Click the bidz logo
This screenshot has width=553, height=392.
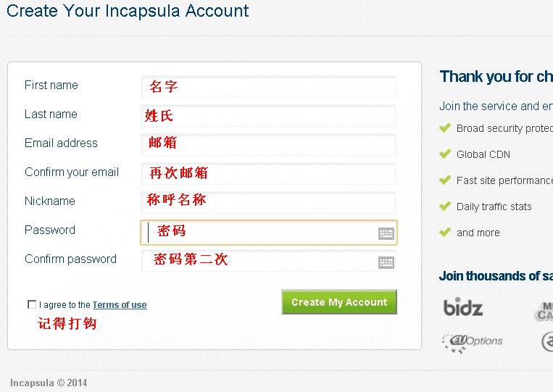point(462,307)
